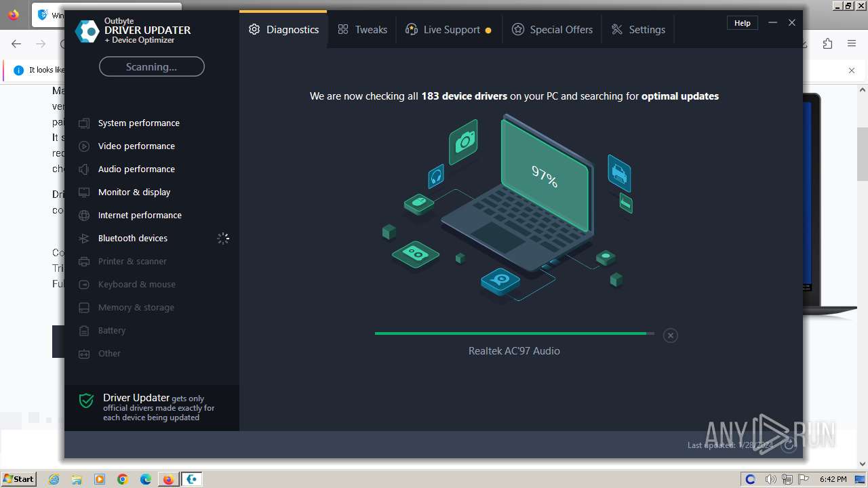Click the Settings tools icon
This screenshot has width=868, height=488.
617,30
